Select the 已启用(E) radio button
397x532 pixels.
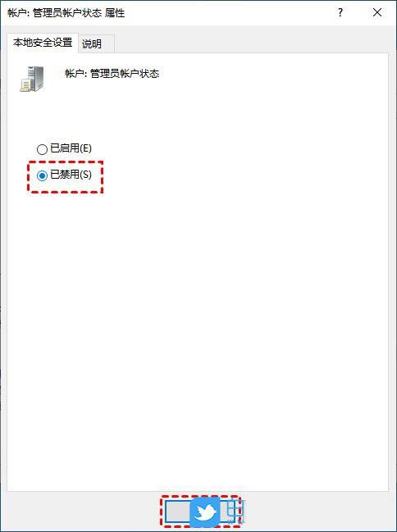(42, 149)
